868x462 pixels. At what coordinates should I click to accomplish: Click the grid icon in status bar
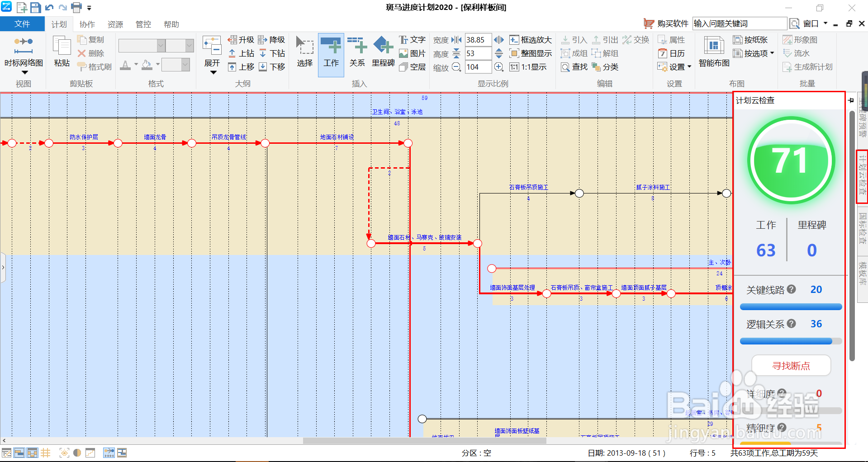pyautogui.click(x=46, y=453)
